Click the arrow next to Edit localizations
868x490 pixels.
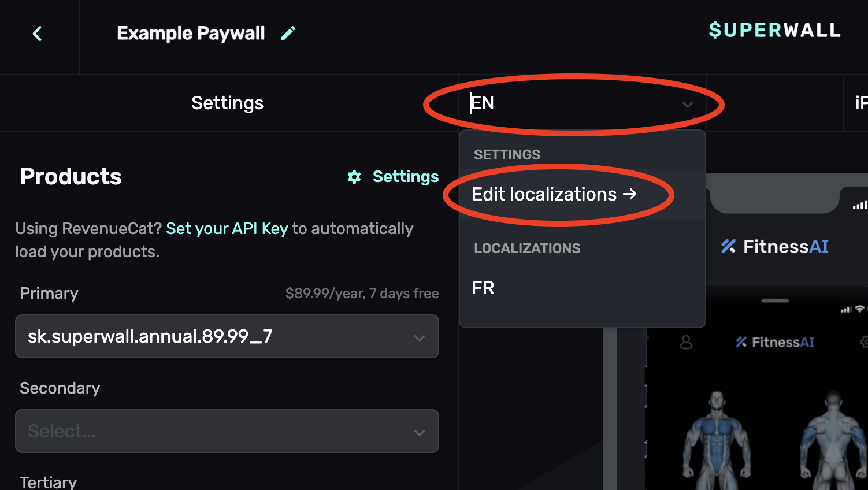click(x=630, y=194)
